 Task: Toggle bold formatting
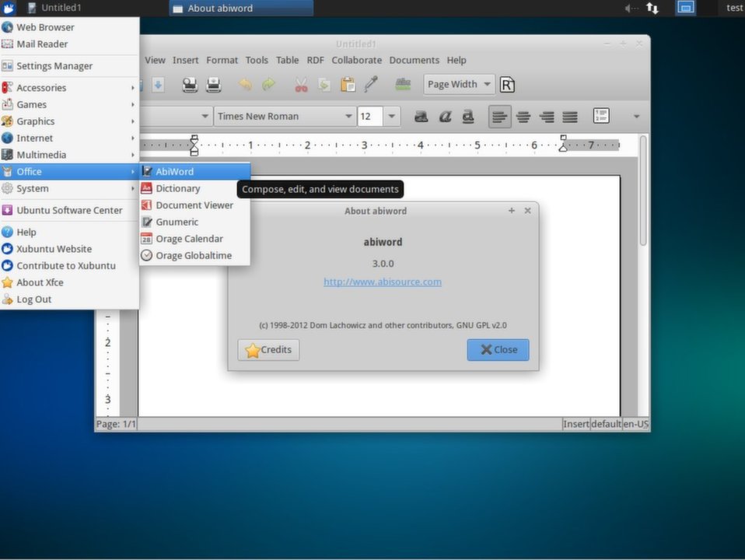(x=421, y=117)
